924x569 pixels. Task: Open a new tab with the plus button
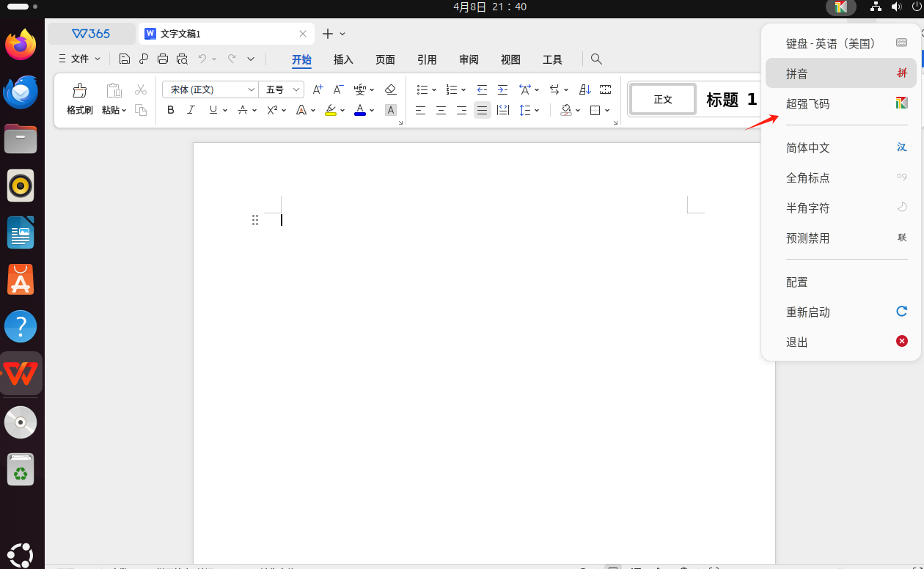[328, 34]
